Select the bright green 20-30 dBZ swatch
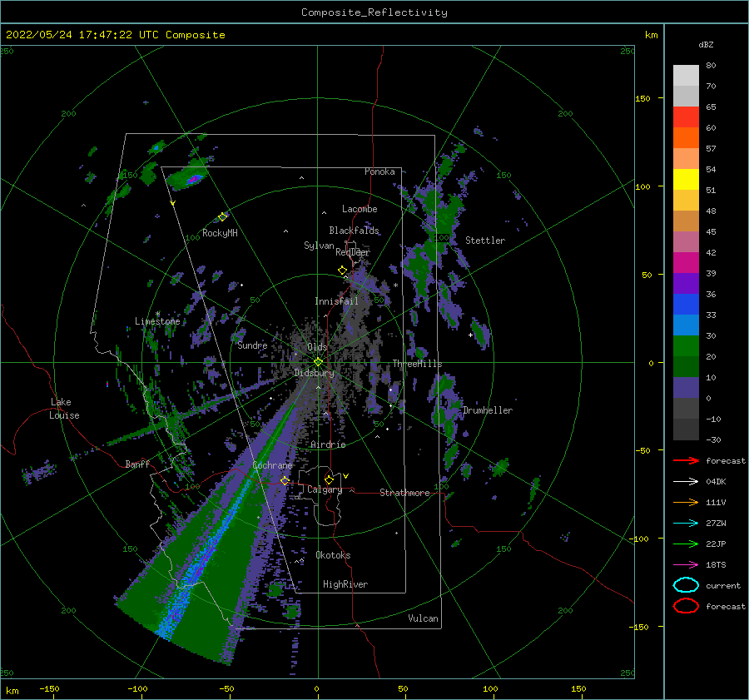This screenshot has width=749, height=700. [686, 346]
